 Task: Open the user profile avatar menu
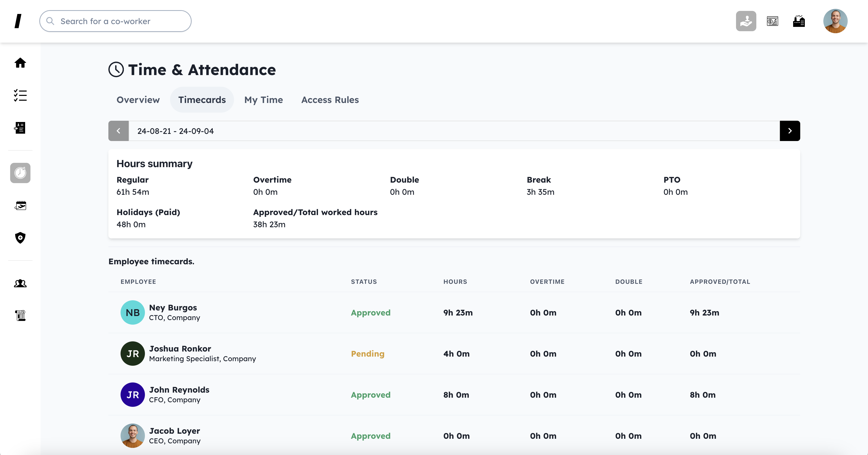[835, 21]
